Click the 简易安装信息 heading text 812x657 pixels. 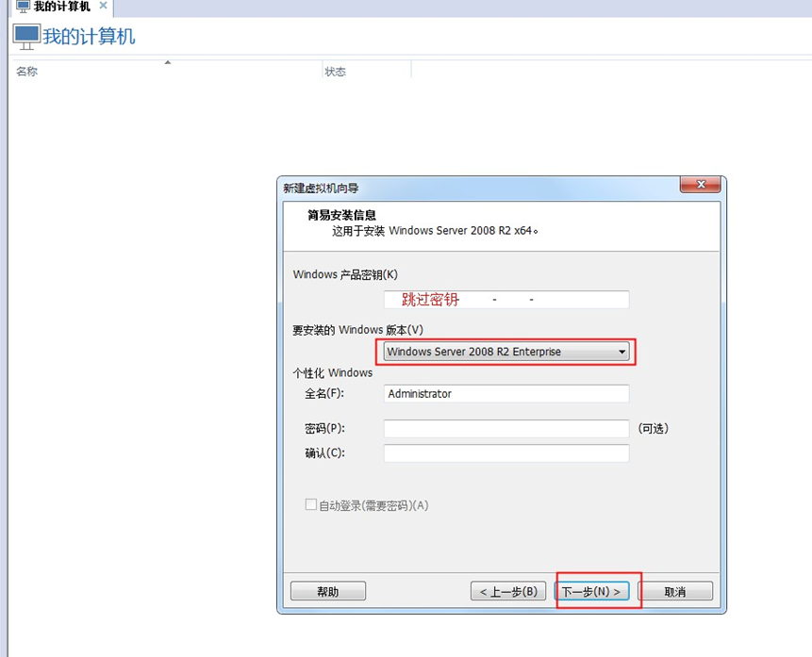point(341,215)
